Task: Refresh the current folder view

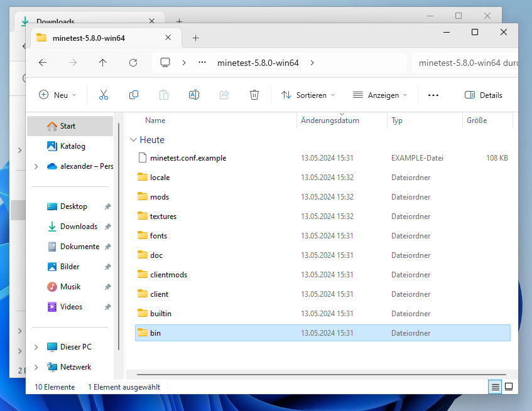Action: click(133, 63)
